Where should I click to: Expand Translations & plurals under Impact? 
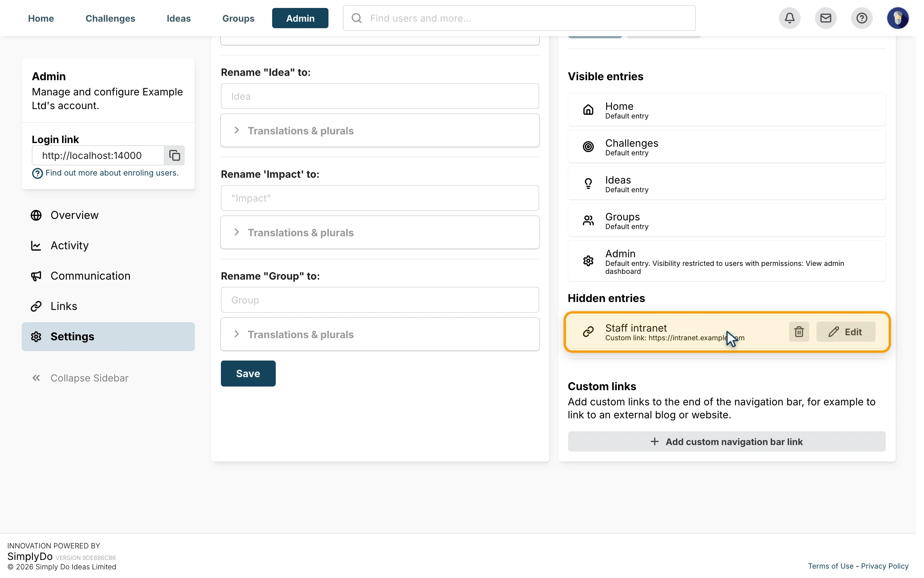coord(380,232)
